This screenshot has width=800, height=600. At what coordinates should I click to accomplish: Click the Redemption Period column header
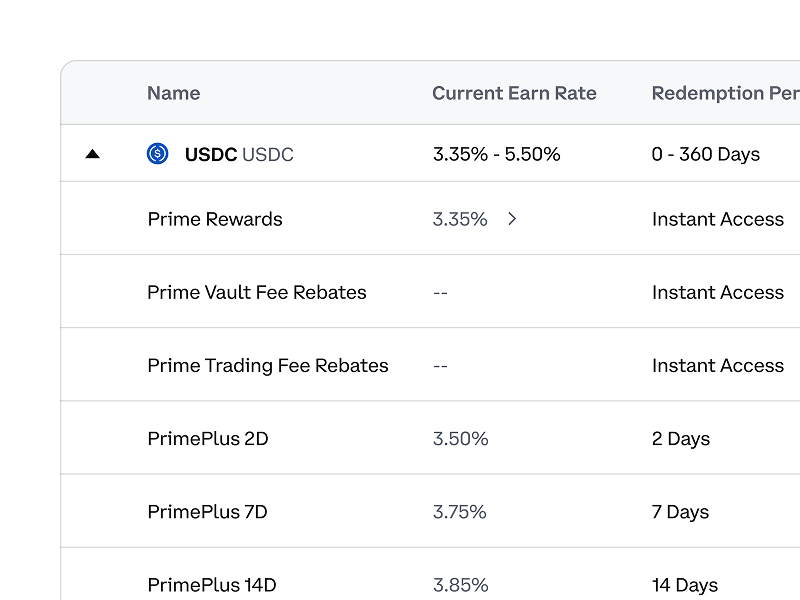click(x=725, y=93)
